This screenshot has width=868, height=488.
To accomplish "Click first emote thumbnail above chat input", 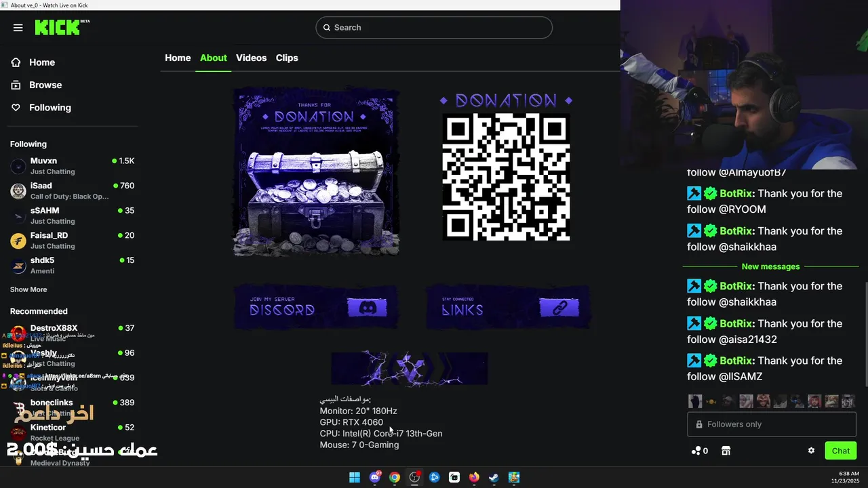I will (x=694, y=401).
